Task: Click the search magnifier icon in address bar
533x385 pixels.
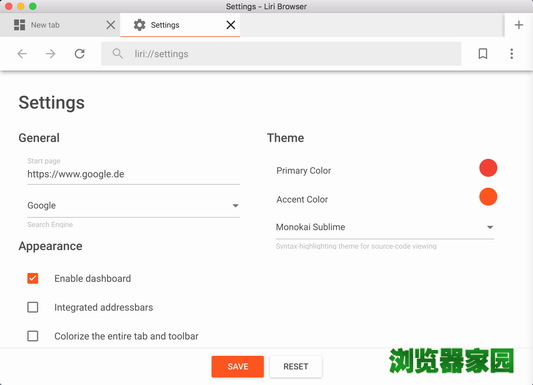Action: pyautogui.click(x=118, y=54)
